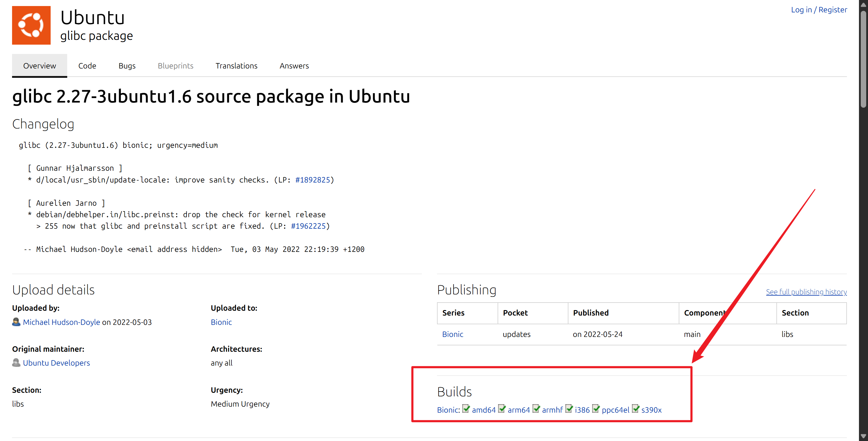Viewport: 868px width, 441px height.
Task: Open bug link #1962225 in changelog
Action: pos(308,226)
